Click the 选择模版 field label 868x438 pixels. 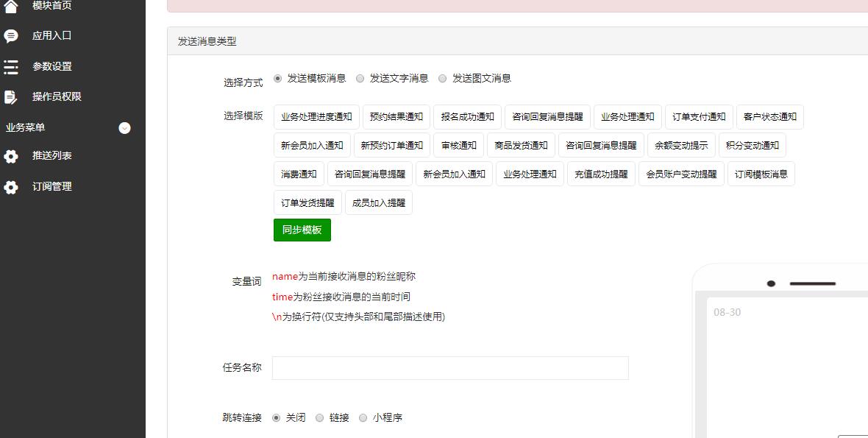(243, 116)
